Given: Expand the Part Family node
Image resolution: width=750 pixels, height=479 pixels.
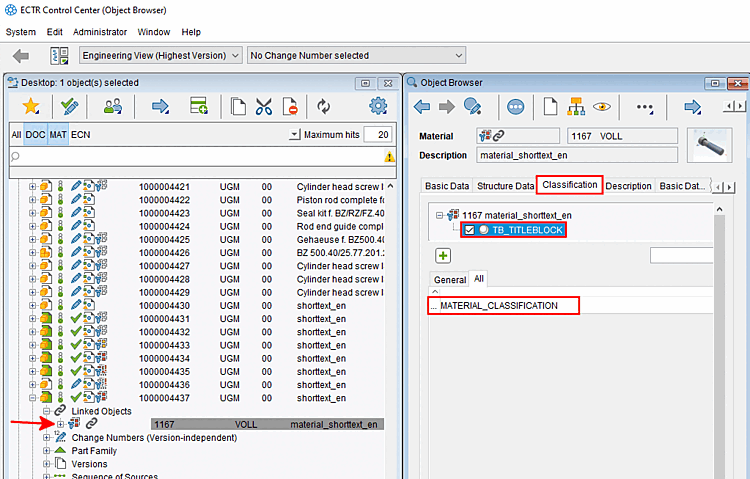Looking at the screenshot, I should pyautogui.click(x=46, y=451).
